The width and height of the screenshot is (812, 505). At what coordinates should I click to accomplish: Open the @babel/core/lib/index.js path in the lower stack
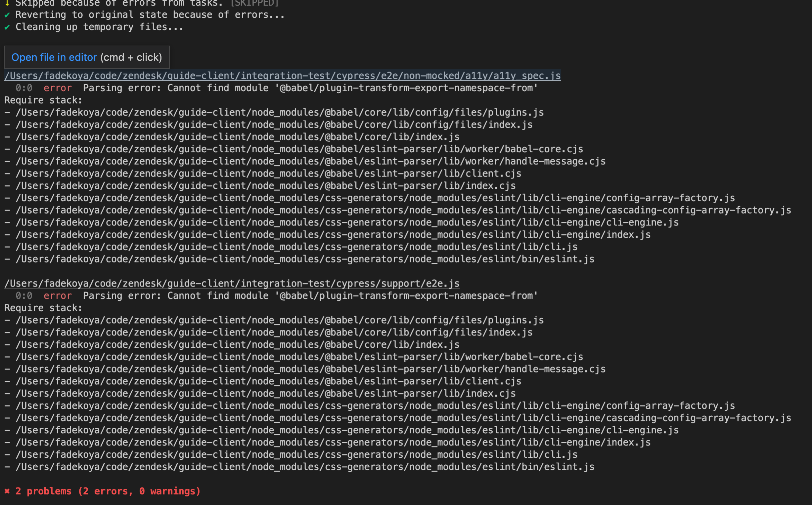pos(237,345)
